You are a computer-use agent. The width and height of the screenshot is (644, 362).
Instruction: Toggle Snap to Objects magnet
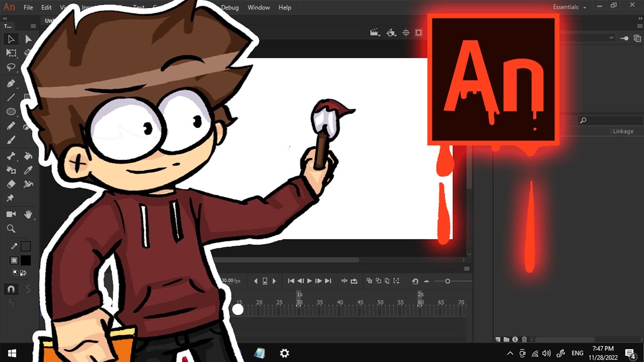(11, 289)
